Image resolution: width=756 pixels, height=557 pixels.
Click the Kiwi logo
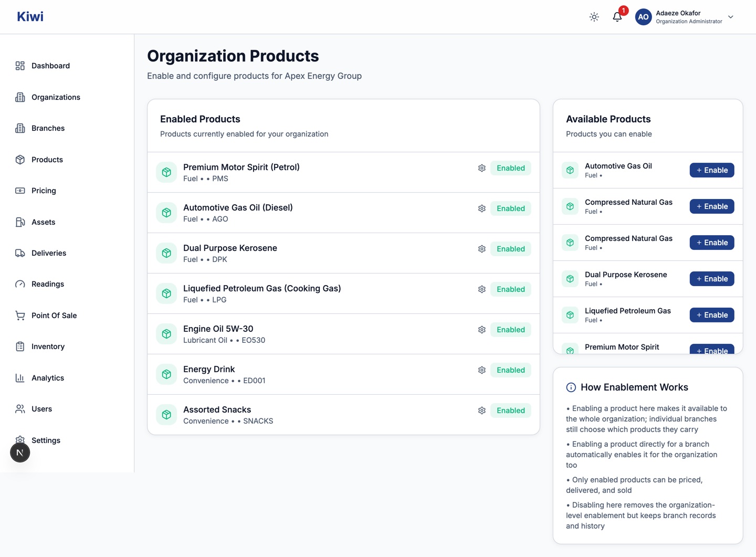coord(30,17)
